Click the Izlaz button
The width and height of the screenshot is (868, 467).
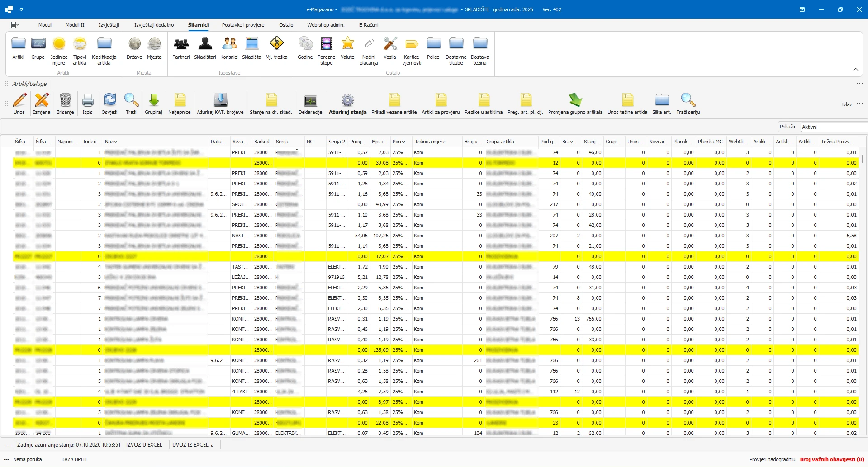coord(847,104)
